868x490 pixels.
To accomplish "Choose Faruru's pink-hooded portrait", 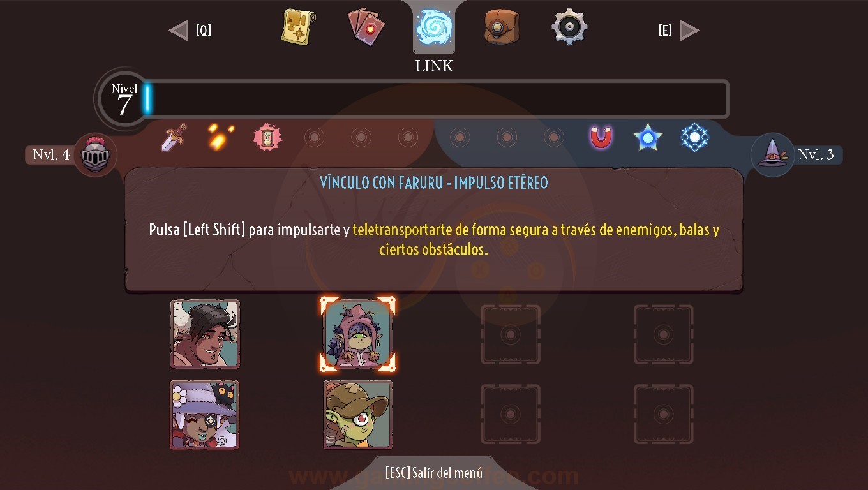I will coord(357,334).
